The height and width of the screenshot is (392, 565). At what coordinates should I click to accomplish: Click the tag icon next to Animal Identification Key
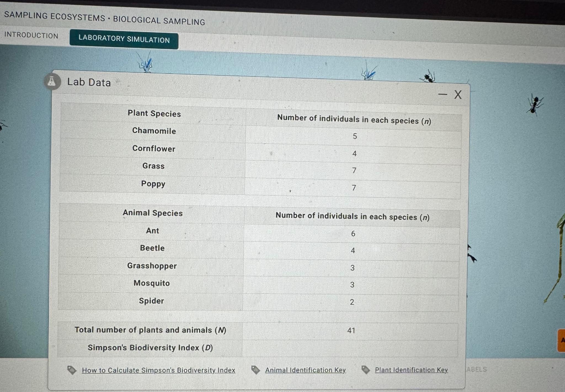255,369
